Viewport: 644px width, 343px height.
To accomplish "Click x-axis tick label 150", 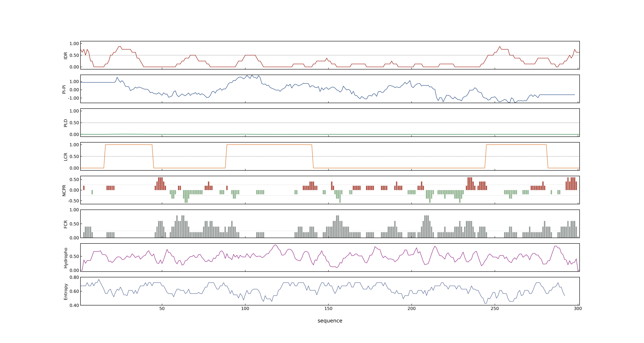I will [328, 309].
